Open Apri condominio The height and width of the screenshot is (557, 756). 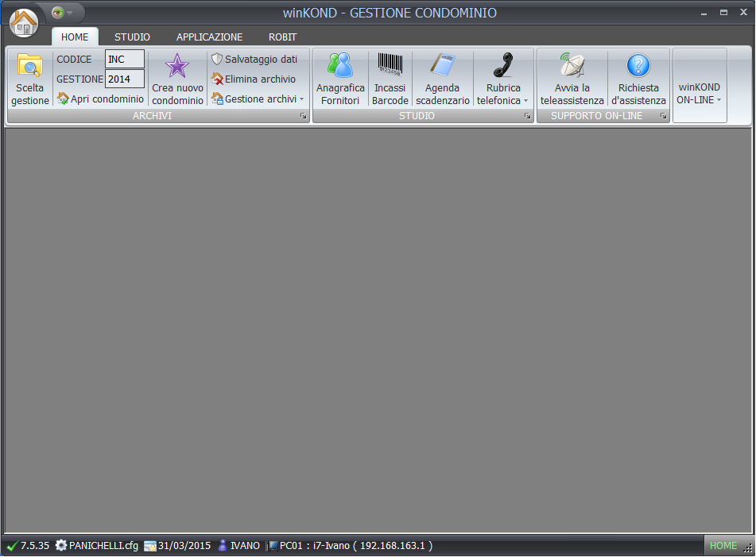pyautogui.click(x=100, y=99)
